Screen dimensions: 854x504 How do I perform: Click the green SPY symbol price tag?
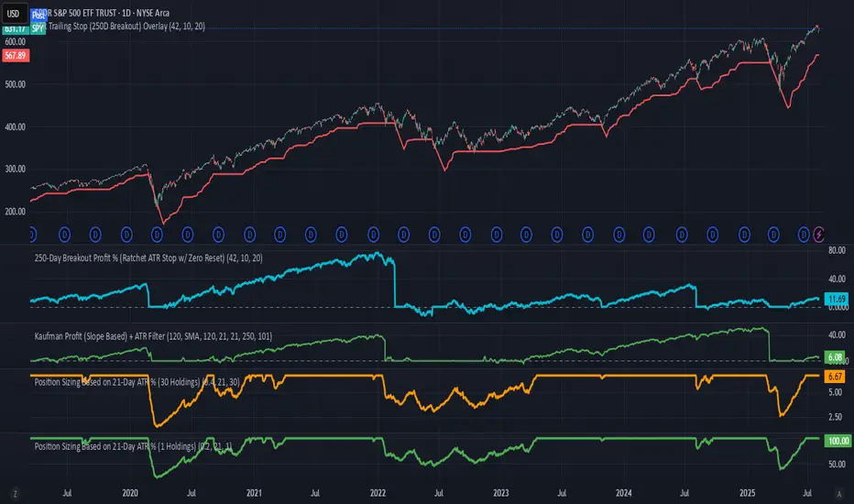click(38, 28)
